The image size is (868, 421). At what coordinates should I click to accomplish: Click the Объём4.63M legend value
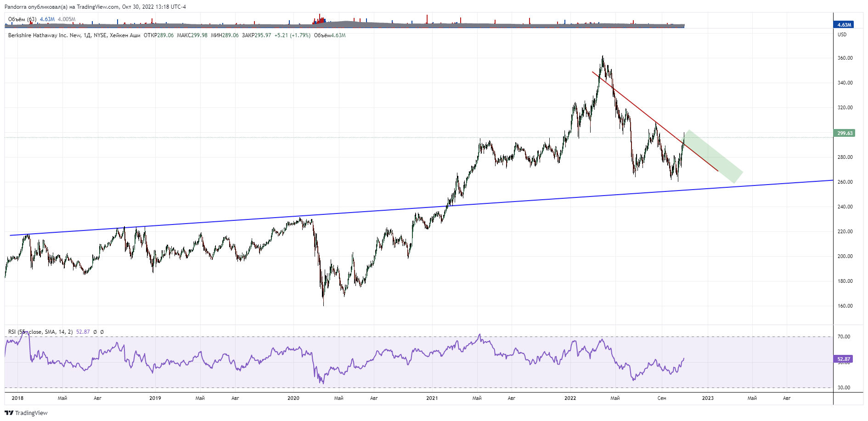(x=330, y=35)
